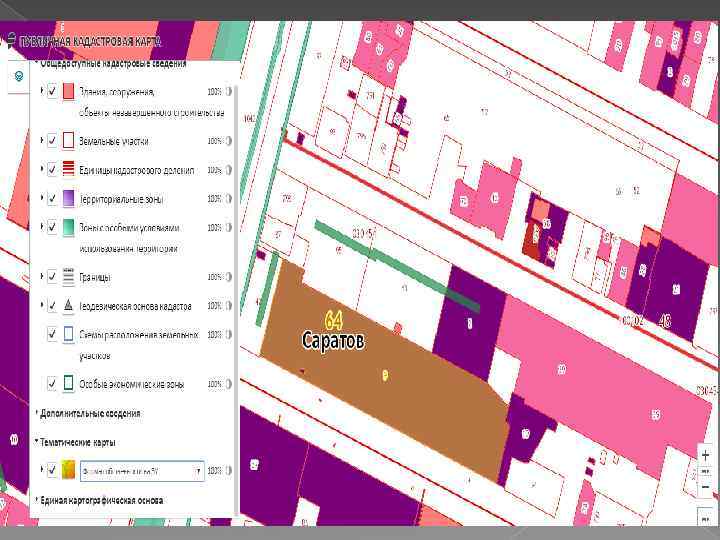
Task: Uncheck the thematic map layer checkbox
Action: coord(52,470)
